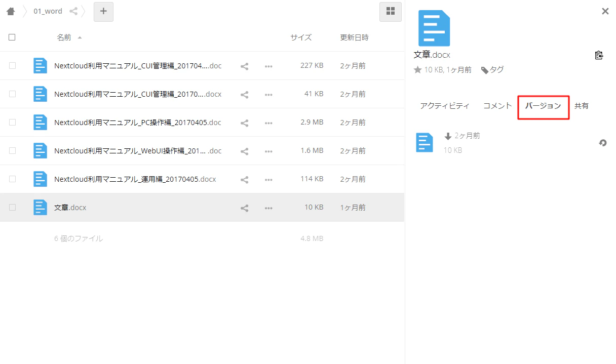Share the 41 KB CUI管理編 .docx file
Viewport: 616px width, 364px height.
tap(244, 94)
